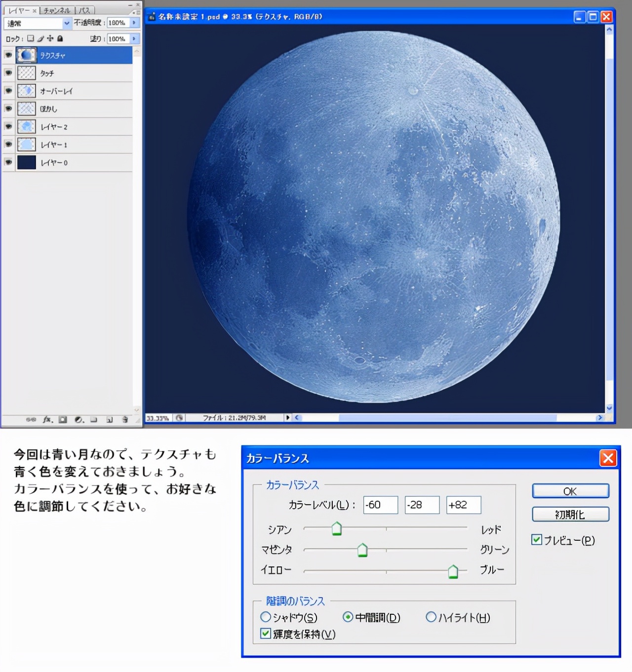
Task: Switch to the チャンネル tab
Action: pyautogui.click(x=56, y=10)
